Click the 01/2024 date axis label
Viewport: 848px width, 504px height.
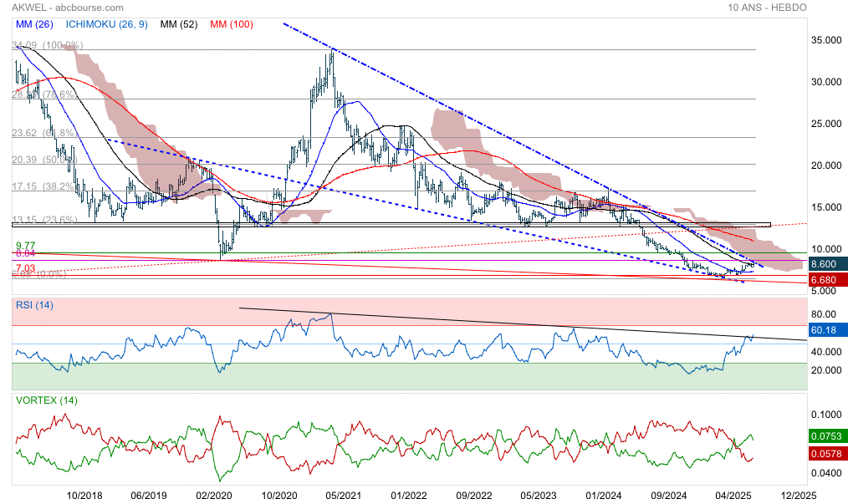(604, 496)
